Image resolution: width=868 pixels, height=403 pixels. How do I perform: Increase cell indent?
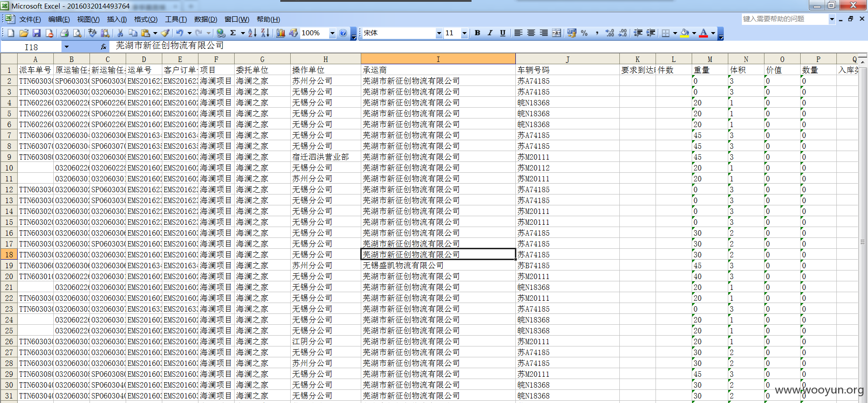651,33
